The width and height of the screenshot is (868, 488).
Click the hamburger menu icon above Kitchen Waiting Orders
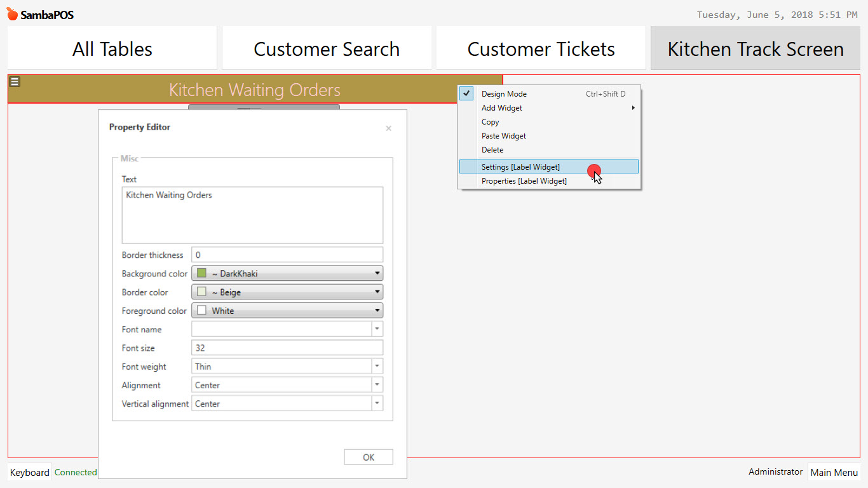[14, 81]
